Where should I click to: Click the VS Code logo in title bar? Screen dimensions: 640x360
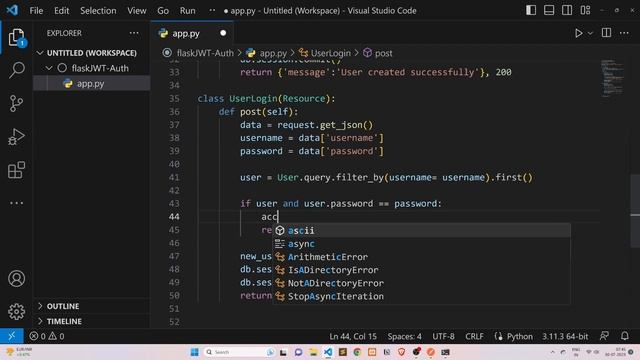coord(12,10)
